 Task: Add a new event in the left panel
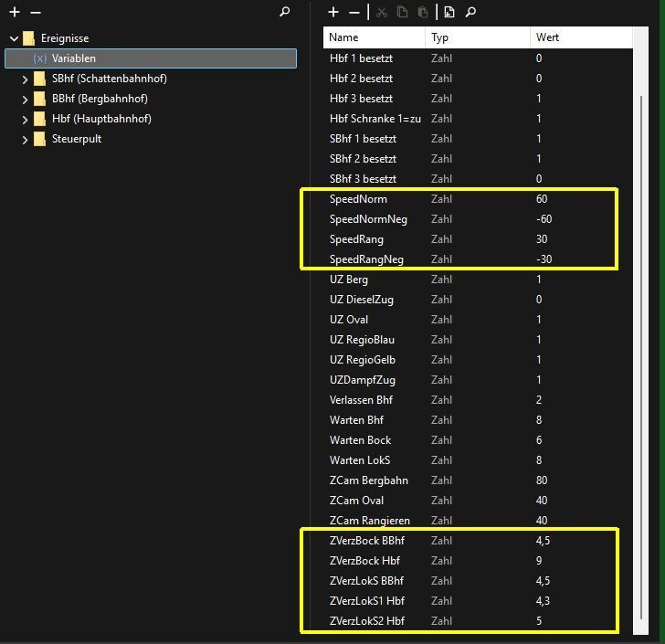point(15,12)
